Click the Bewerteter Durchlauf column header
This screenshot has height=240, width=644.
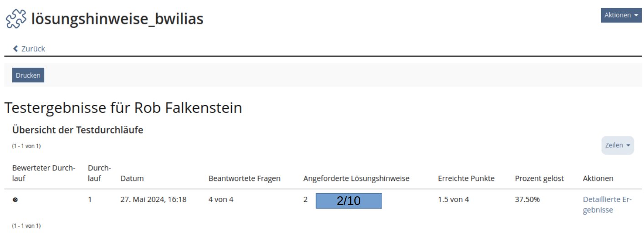43,173
